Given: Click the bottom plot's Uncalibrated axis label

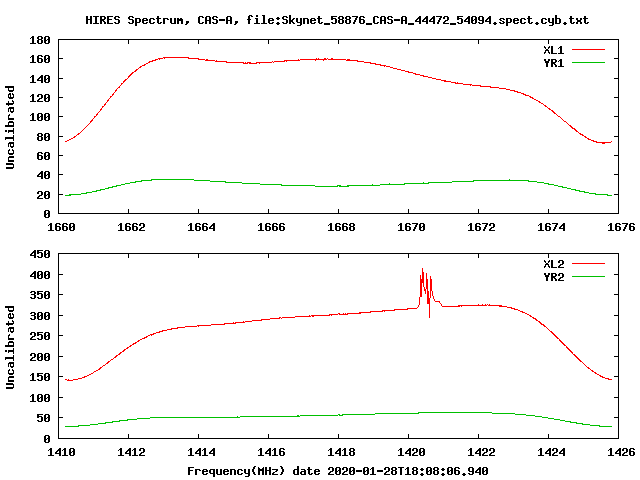Looking at the screenshot, I should [10, 347].
